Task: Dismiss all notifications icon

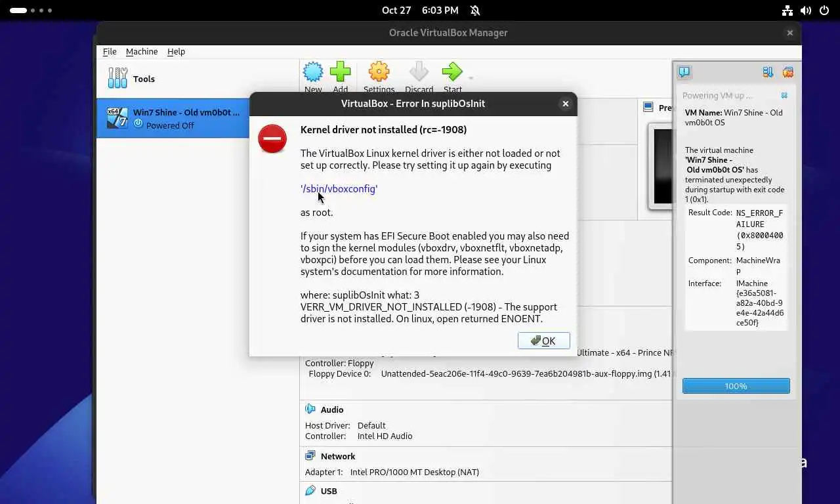Action: (x=787, y=72)
